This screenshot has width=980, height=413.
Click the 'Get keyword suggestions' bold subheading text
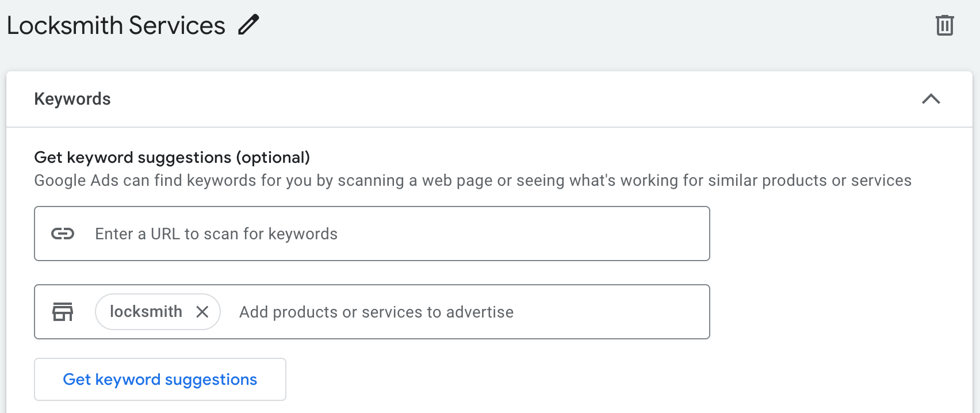coord(132,158)
